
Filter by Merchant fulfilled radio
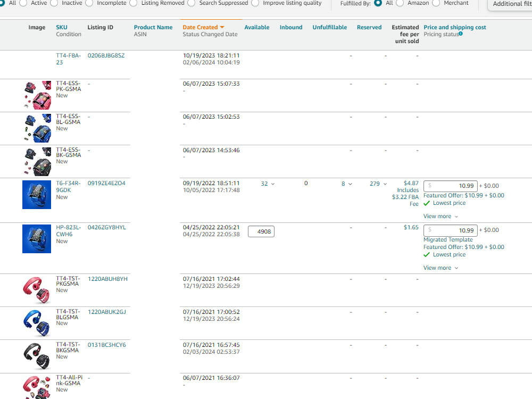tap(436, 3)
